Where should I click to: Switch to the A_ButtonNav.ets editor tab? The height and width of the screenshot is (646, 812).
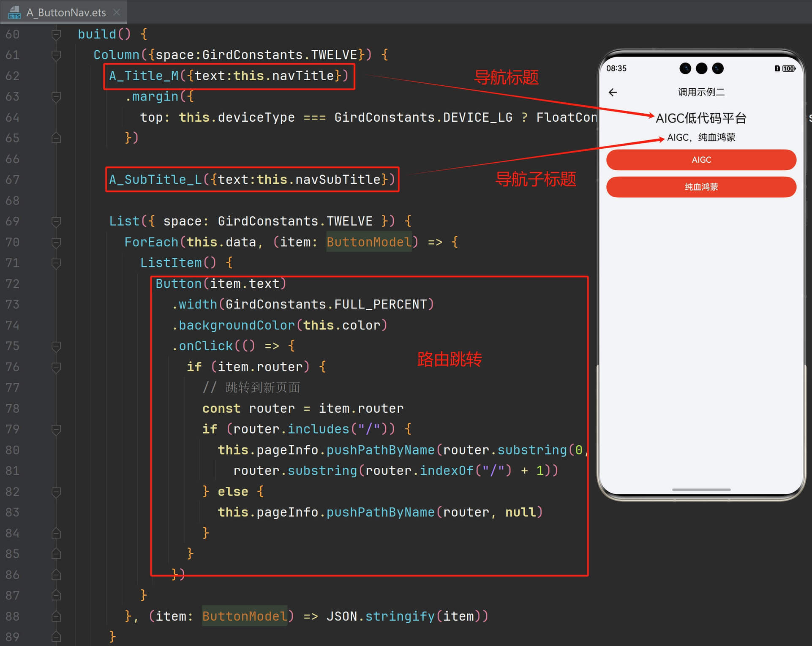[66, 12]
